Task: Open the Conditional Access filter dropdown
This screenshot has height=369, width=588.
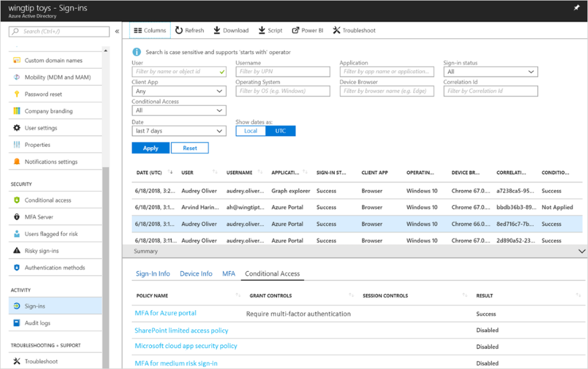Action: (179, 111)
